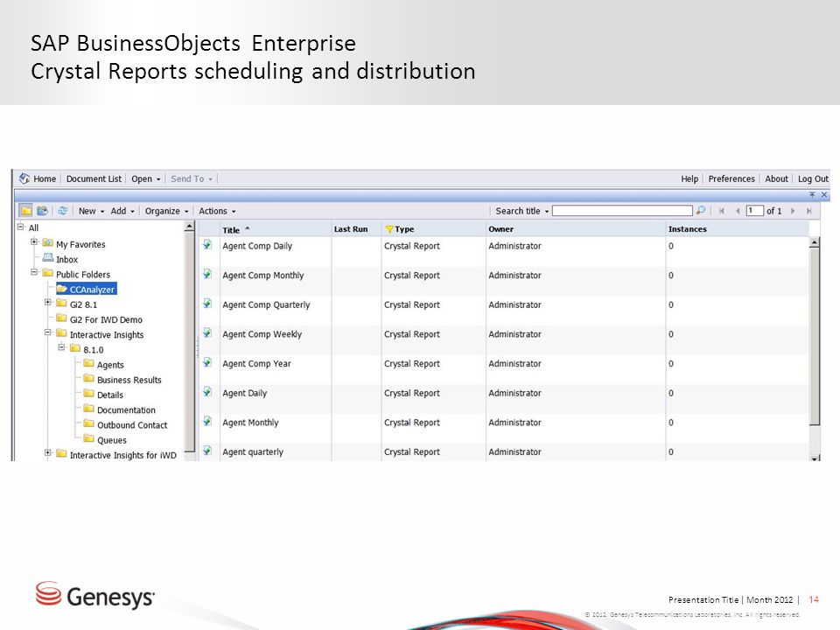Click the Agent quarterly report icon
840x630 pixels.
[x=207, y=451]
